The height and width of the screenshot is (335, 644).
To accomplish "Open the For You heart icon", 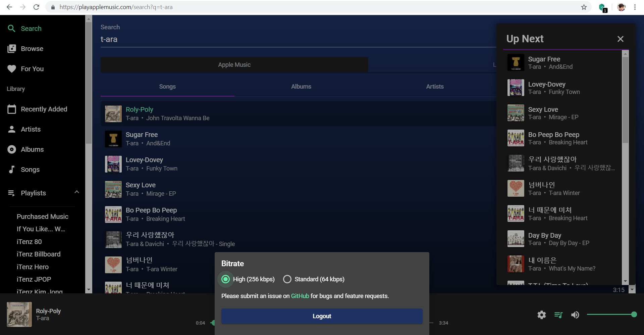I will tap(11, 69).
